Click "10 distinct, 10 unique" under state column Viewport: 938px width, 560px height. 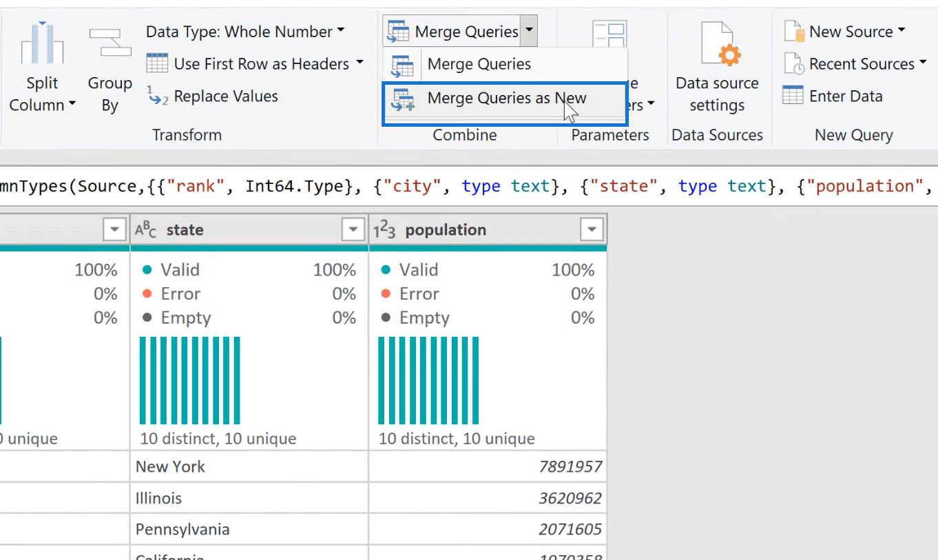coord(218,439)
